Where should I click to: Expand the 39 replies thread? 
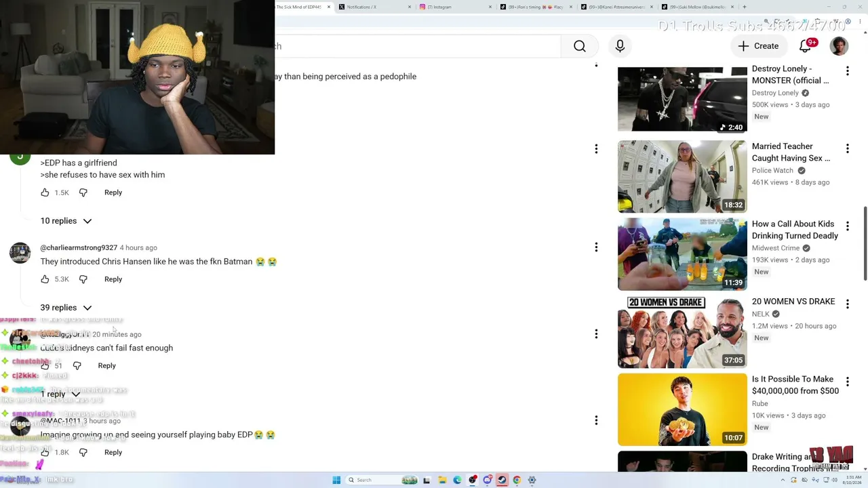click(x=66, y=308)
